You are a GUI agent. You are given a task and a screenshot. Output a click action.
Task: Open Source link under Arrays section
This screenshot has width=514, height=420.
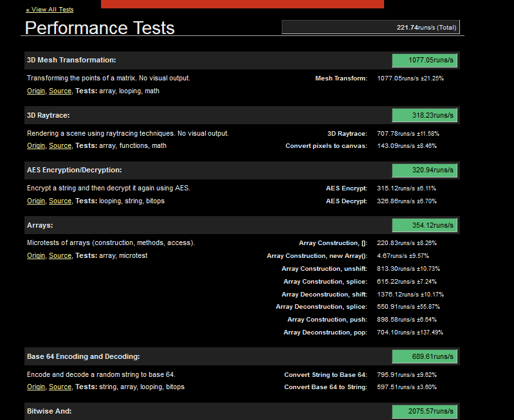pos(60,255)
